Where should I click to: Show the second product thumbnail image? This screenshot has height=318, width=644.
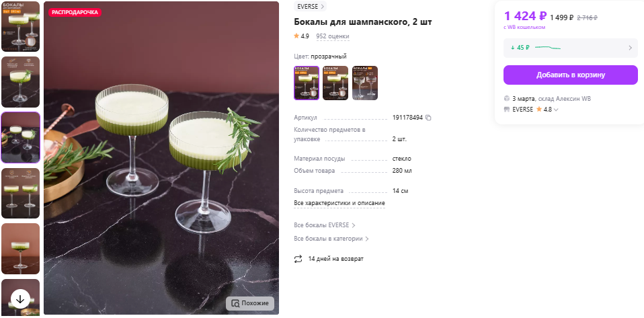21,82
